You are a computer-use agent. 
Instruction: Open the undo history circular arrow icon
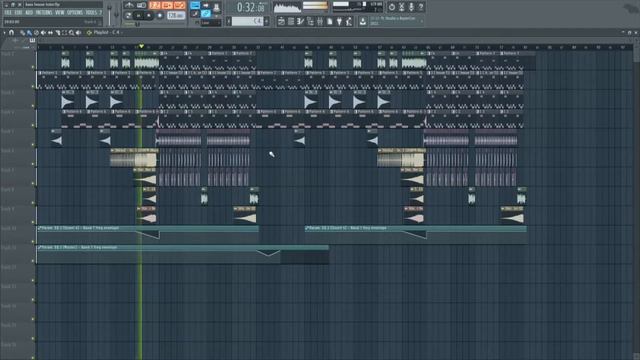pos(391,7)
